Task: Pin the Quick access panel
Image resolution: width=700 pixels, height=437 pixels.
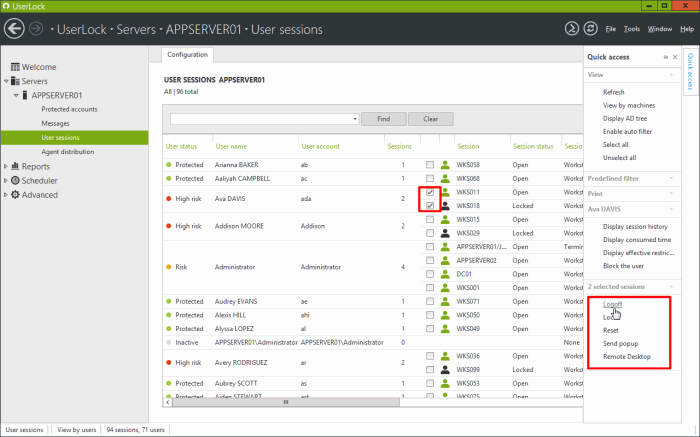Action: (x=666, y=57)
